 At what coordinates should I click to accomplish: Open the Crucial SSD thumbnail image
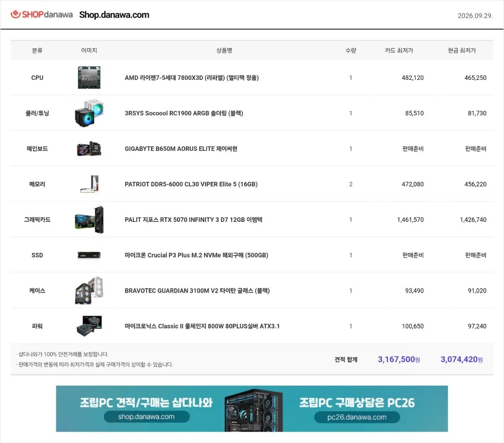(89, 255)
